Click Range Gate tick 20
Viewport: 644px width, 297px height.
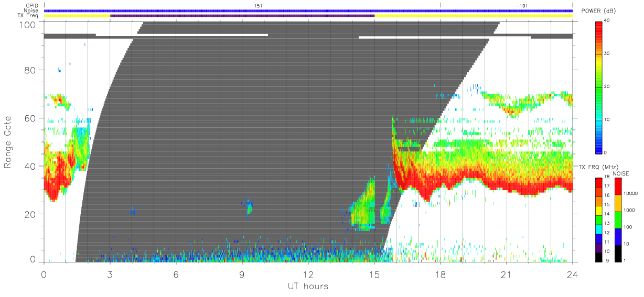point(31,214)
